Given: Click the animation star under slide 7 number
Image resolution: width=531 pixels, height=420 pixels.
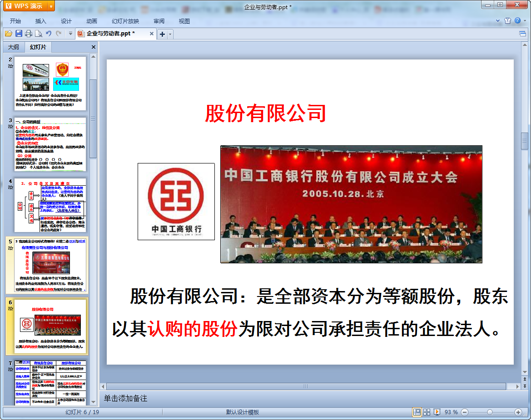Looking at the screenshot, I should coord(10,369).
